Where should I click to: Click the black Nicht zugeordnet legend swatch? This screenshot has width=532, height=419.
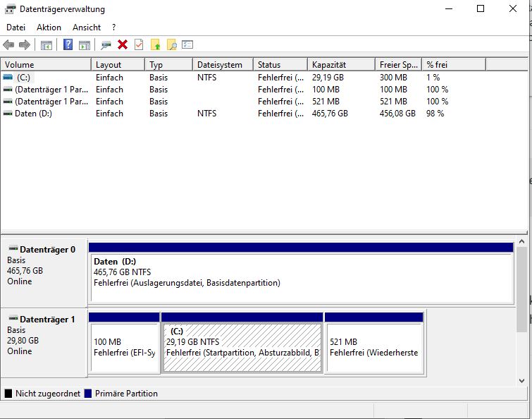8,394
